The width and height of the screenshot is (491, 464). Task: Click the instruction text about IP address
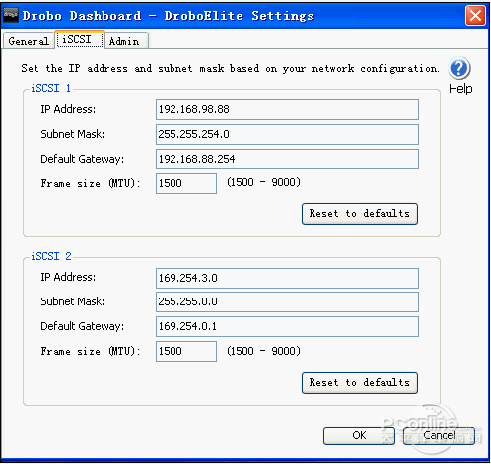230,68
